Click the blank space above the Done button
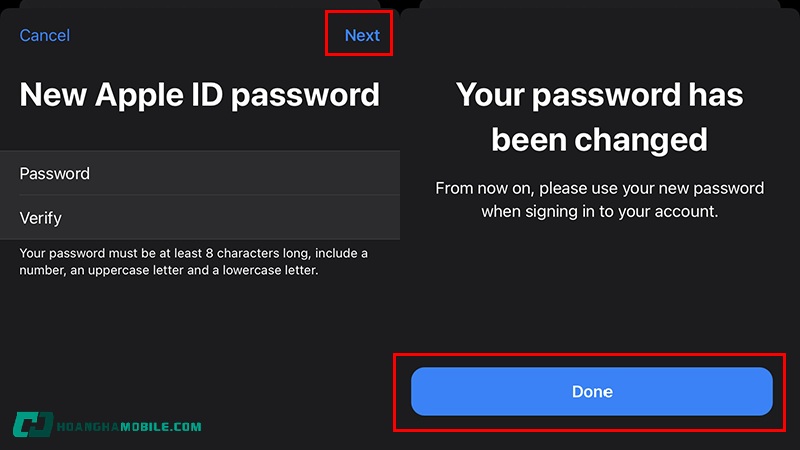 pos(599,290)
